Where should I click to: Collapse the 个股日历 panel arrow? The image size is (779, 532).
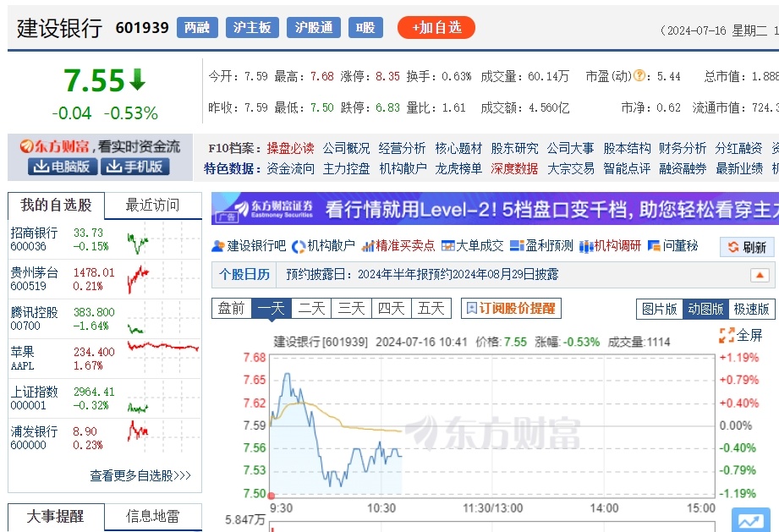760,275
